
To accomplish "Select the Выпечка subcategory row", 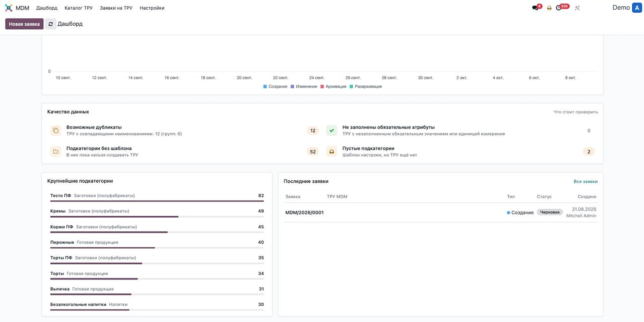I will point(157,291).
